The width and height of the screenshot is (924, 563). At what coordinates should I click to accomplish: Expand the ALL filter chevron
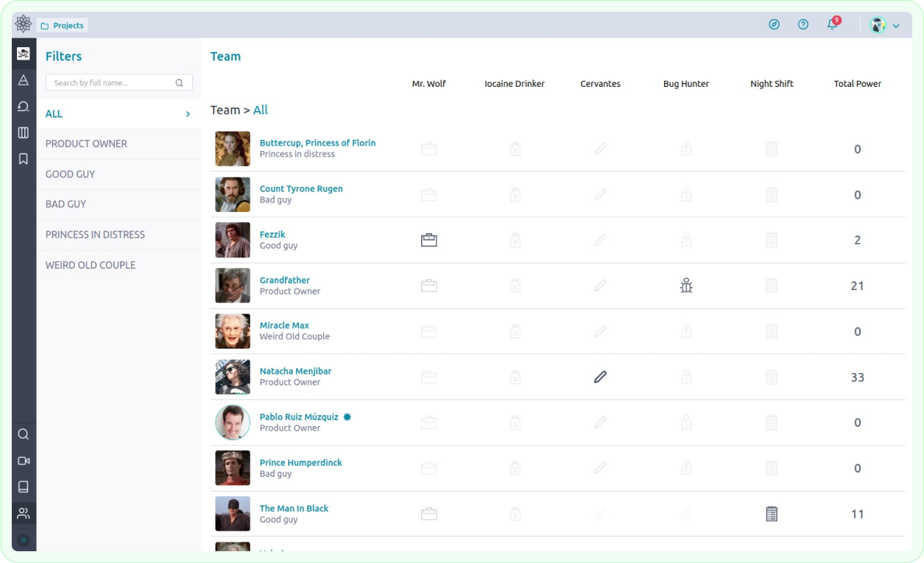pos(187,114)
